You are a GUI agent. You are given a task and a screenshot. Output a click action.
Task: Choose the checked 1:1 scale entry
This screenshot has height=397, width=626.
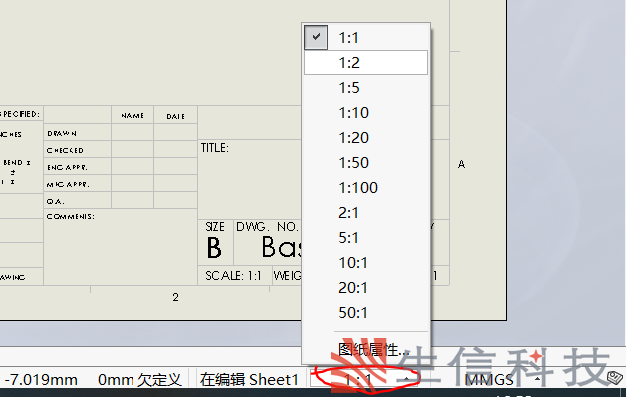pyautogui.click(x=366, y=38)
